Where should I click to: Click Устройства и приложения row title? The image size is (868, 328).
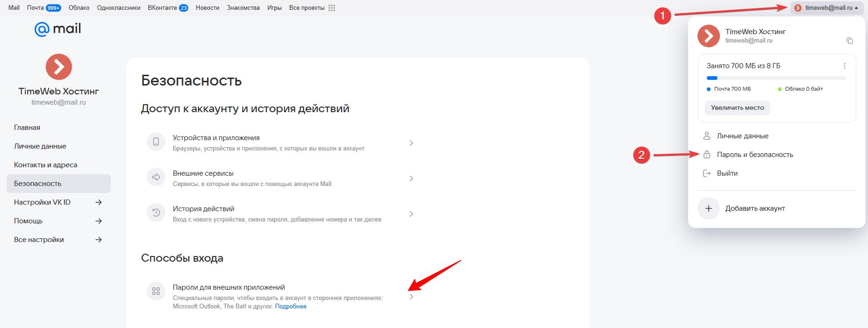click(216, 138)
